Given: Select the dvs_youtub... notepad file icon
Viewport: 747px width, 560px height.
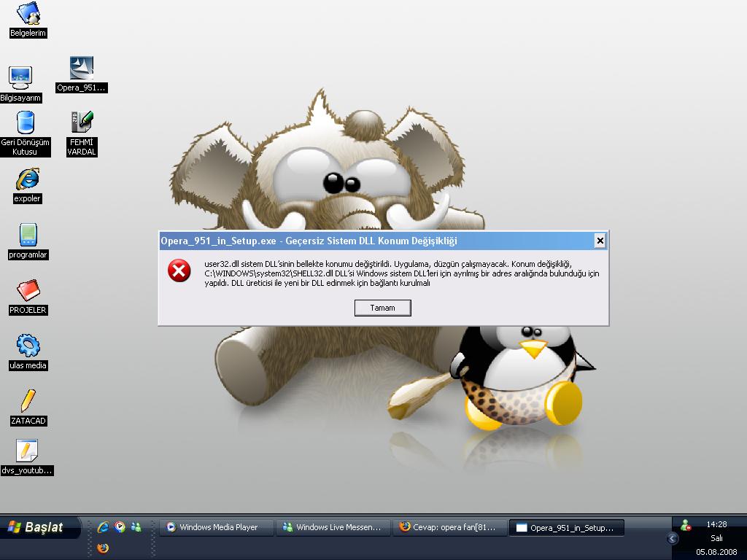Looking at the screenshot, I should (27, 451).
